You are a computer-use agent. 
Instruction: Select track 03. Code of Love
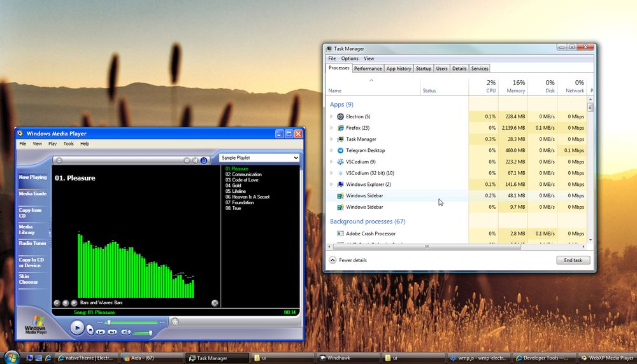[x=241, y=179]
